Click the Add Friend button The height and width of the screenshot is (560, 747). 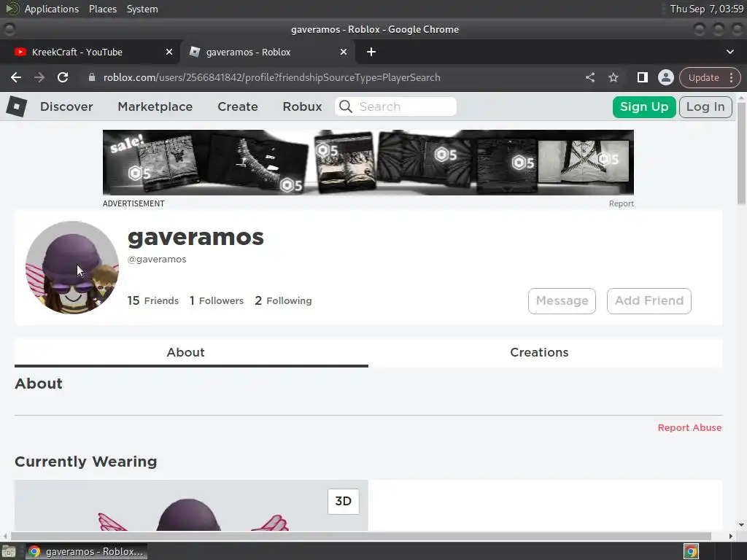[649, 301]
